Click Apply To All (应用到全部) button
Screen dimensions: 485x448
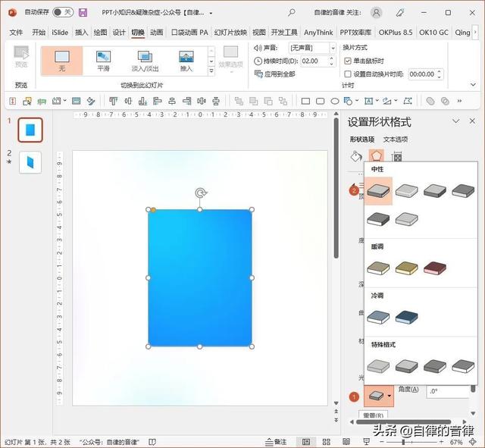tap(274, 74)
